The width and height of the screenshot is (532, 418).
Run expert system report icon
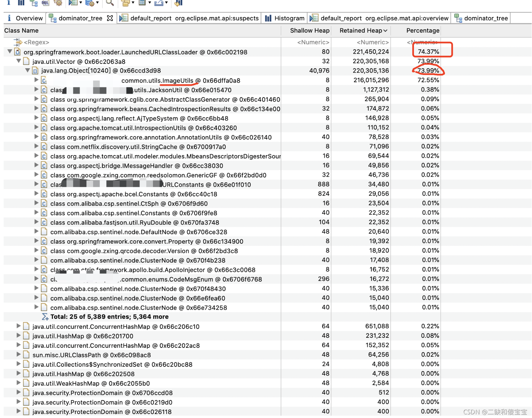(x=73, y=3)
